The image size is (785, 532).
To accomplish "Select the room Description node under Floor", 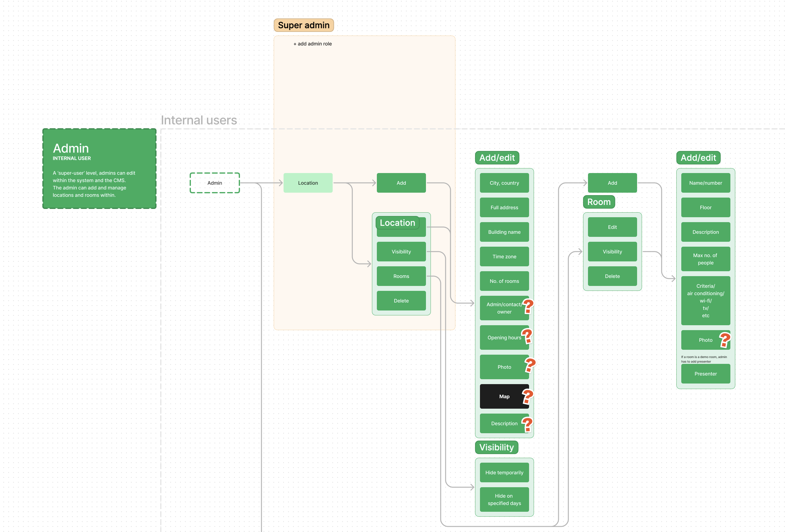I will [x=706, y=232].
